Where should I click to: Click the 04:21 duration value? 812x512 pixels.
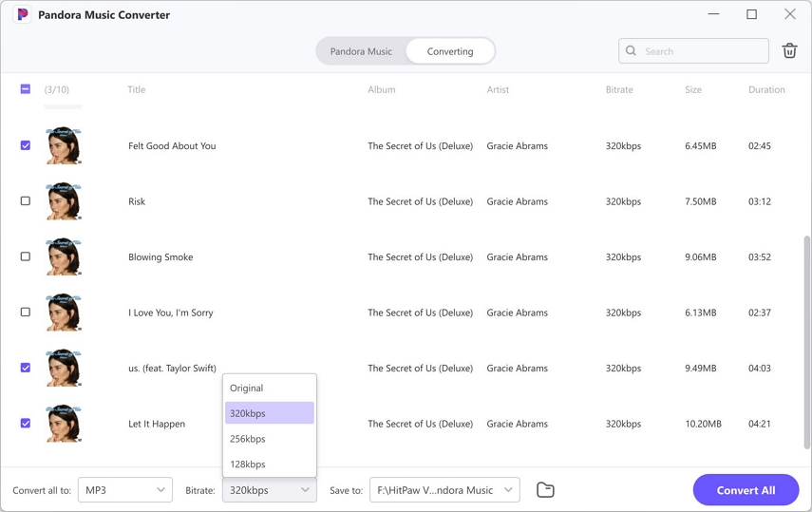(x=760, y=424)
